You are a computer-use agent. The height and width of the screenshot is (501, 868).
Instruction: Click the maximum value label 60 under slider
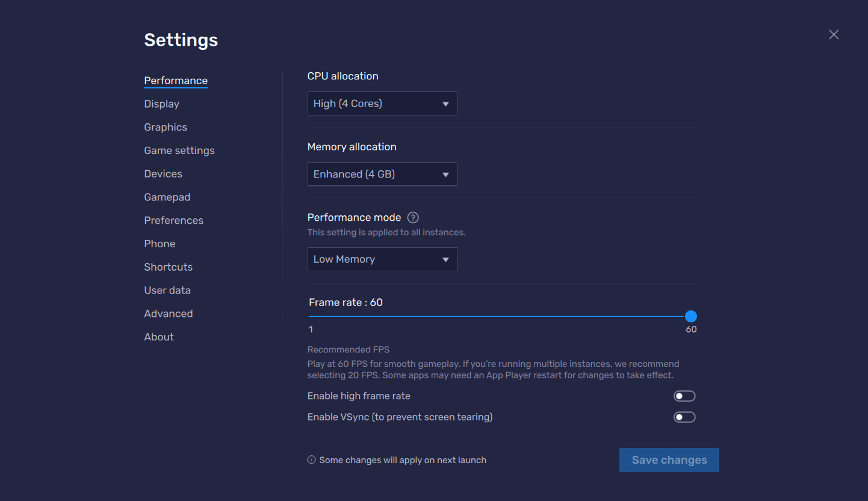pyautogui.click(x=691, y=330)
